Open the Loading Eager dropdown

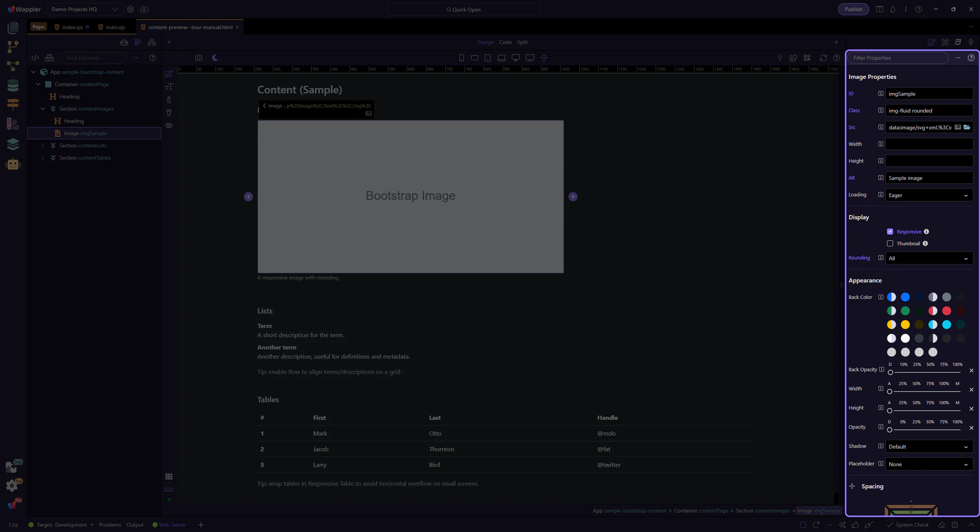929,195
